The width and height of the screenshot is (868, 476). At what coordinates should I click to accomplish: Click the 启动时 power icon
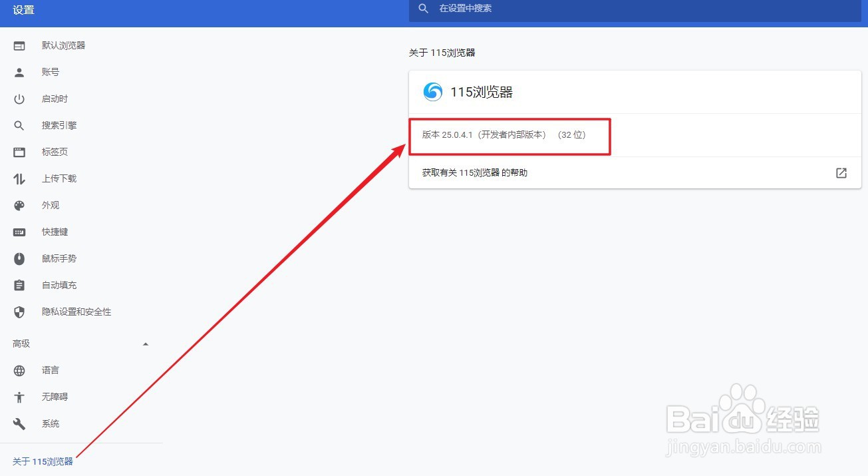click(19, 99)
